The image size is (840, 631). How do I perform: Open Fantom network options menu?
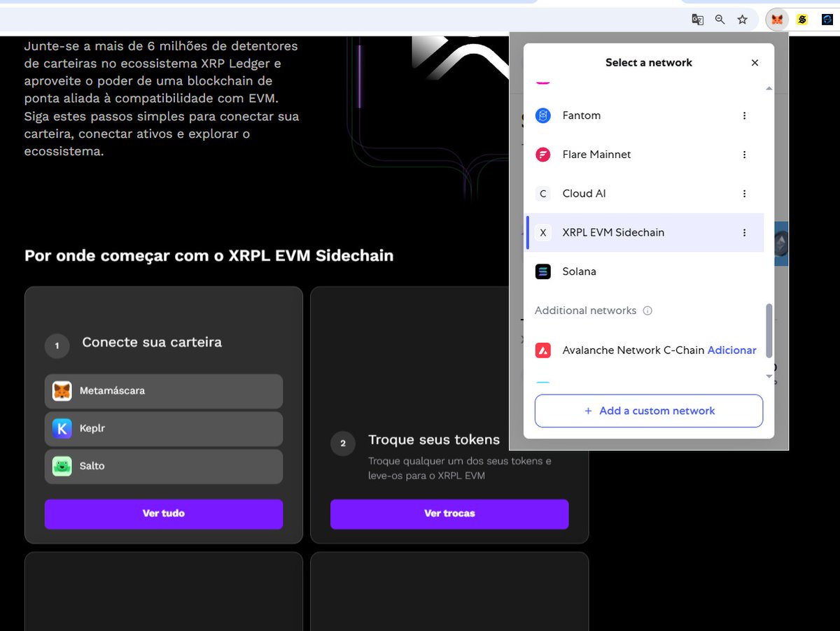(x=744, y=115)
